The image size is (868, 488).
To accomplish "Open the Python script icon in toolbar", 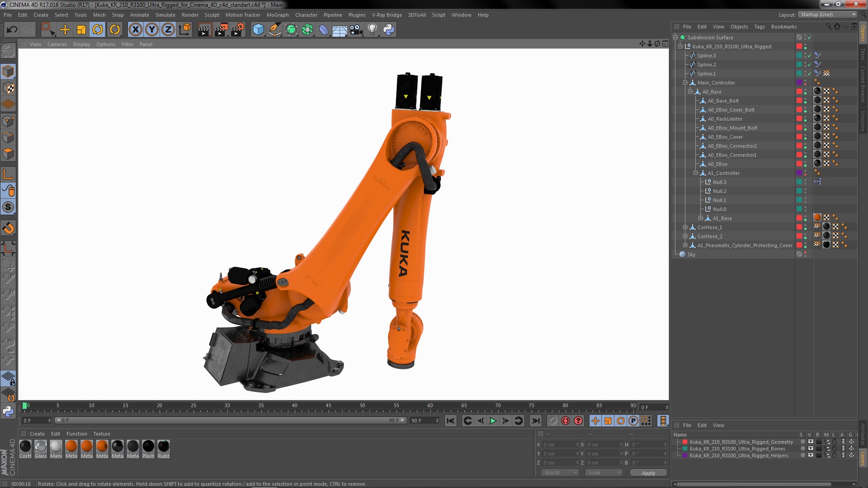I will pos(389,30).
